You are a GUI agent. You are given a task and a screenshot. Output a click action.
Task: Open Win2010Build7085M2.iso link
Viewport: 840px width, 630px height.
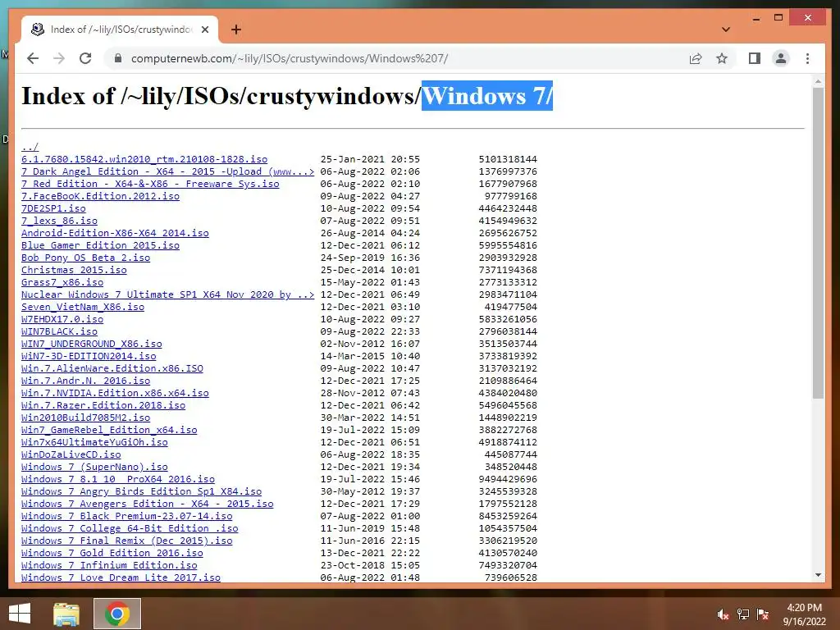(x=85, y=418)
